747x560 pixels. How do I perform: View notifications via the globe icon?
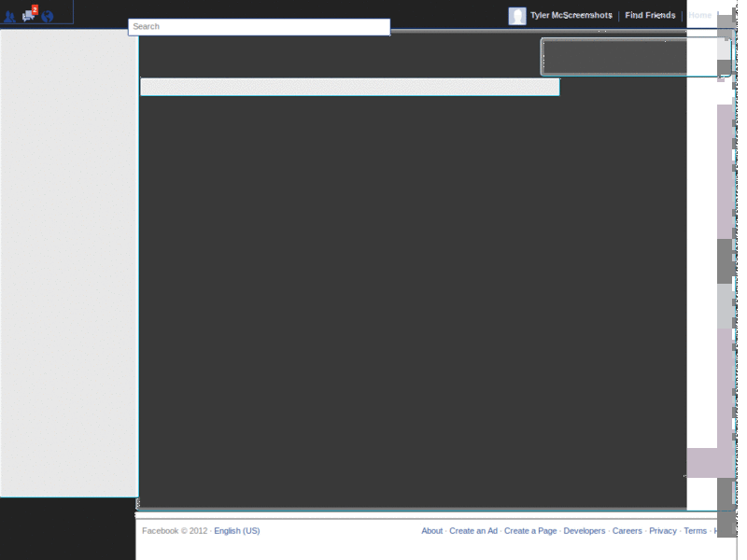point(47,16)
